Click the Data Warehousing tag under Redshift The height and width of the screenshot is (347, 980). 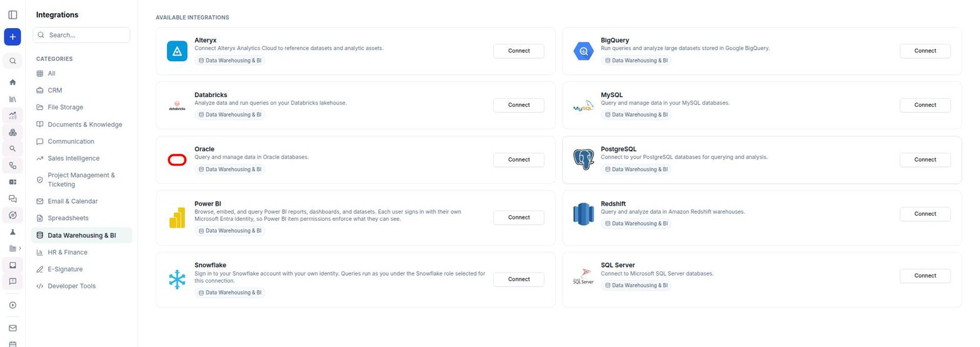pos(636,224)
